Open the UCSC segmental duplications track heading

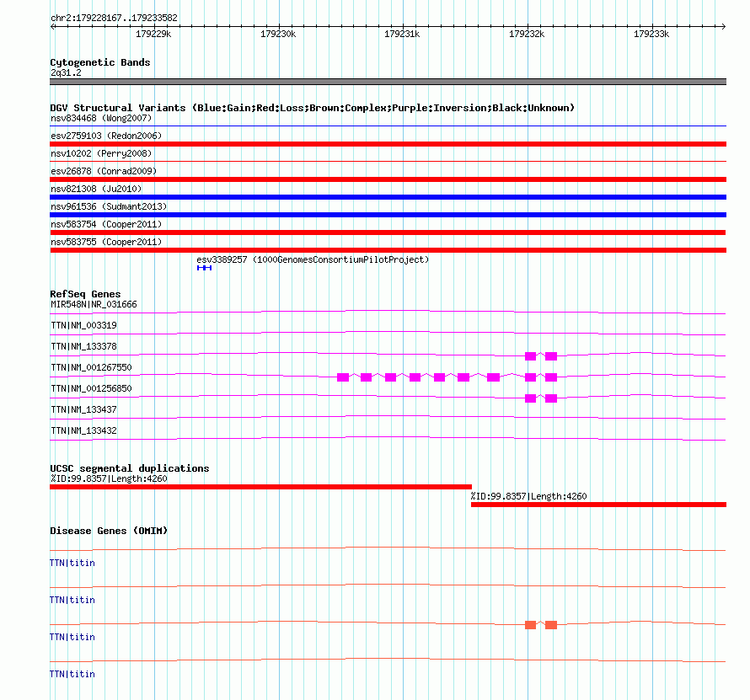click(130, 468)
